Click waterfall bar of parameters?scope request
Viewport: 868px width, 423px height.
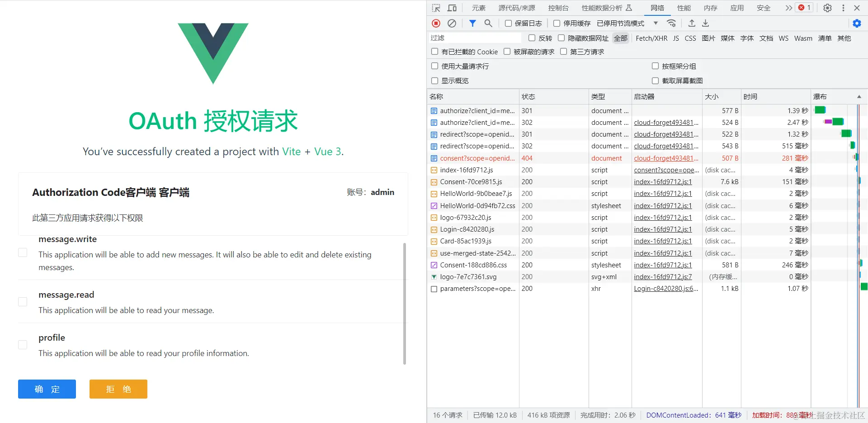pyautogui.click(x=864, y=286)
